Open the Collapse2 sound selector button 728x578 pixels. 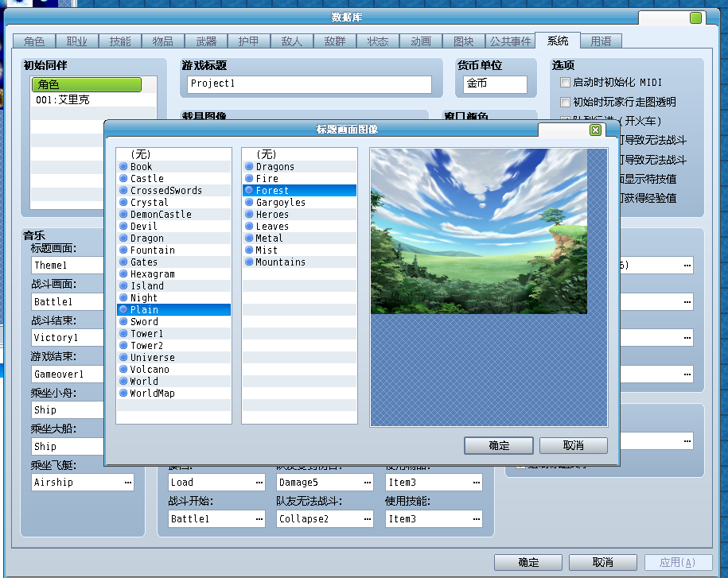pos(368,519)
